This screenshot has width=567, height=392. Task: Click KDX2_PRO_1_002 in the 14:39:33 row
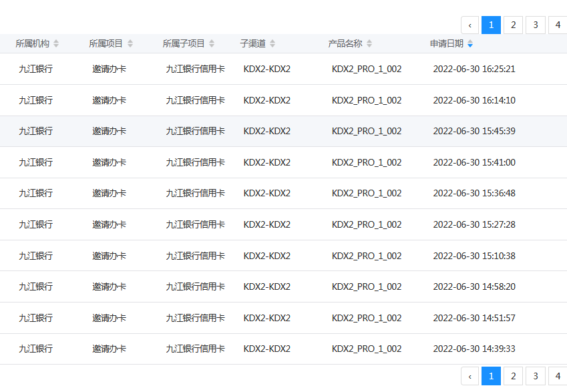(x=367, y=349)
